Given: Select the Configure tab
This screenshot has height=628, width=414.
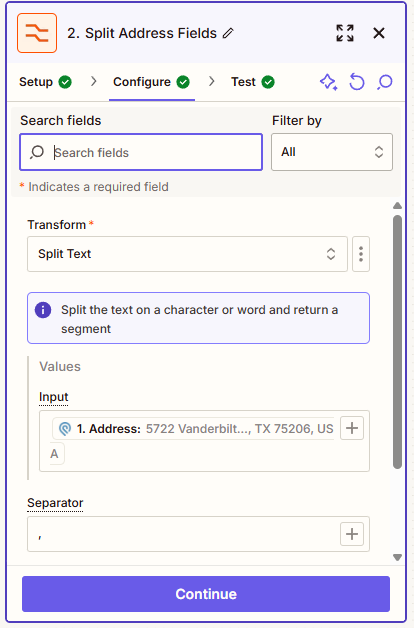Looking at the screenshot, I should (x=152, y=82).
